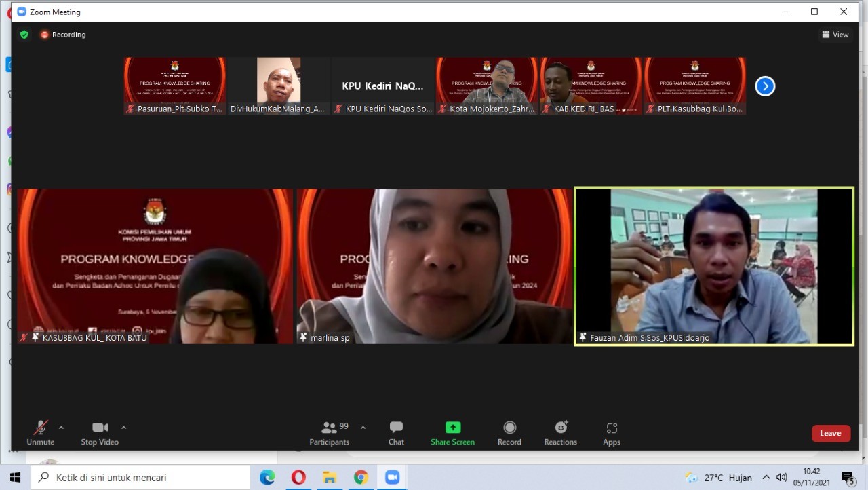Open the View layout menu
The image size is (868, 490).
(835, 35)
